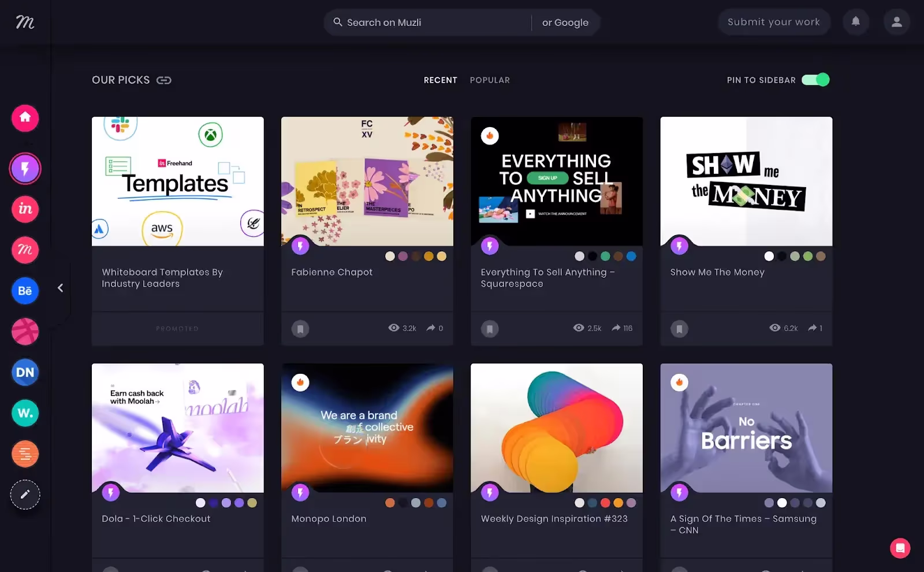The image size is (924, 572).
Task: Bookmark the Show Me The Money card
Action: [679, 329]
